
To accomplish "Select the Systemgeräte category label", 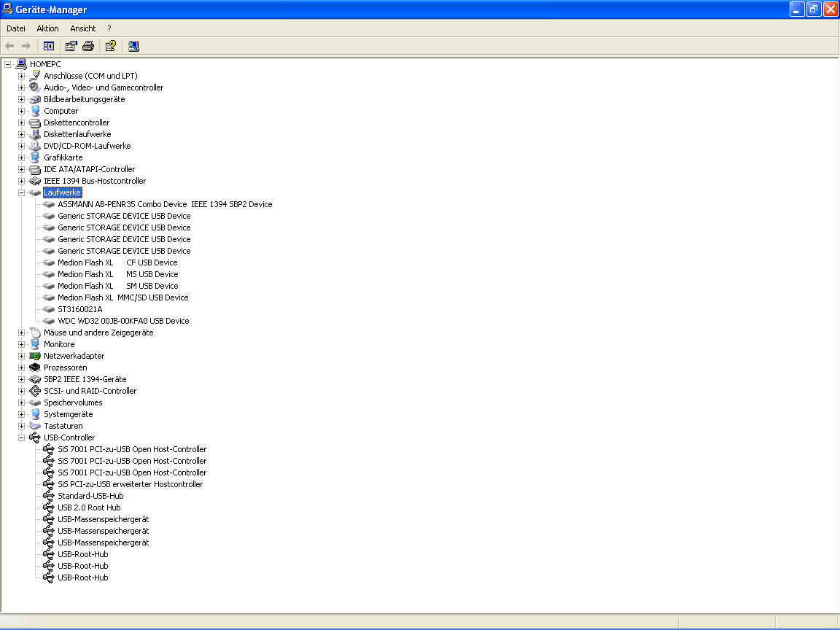I will (69, 414).
